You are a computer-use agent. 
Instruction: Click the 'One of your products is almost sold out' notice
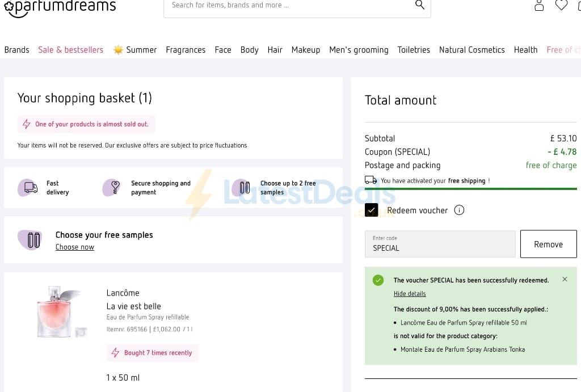86,124
